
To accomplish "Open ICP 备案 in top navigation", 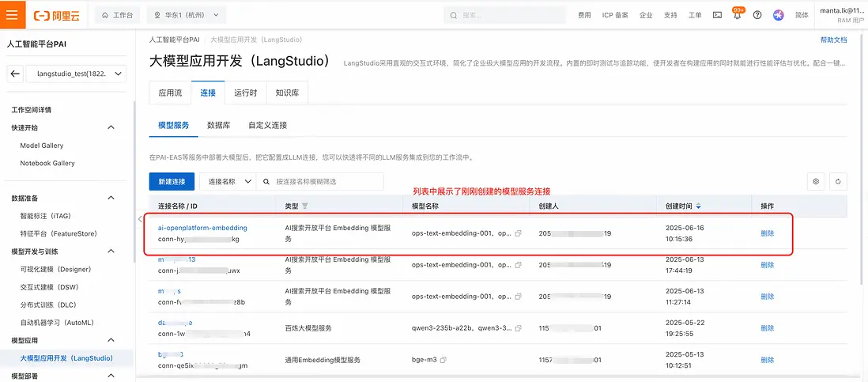I will [615, 15].
